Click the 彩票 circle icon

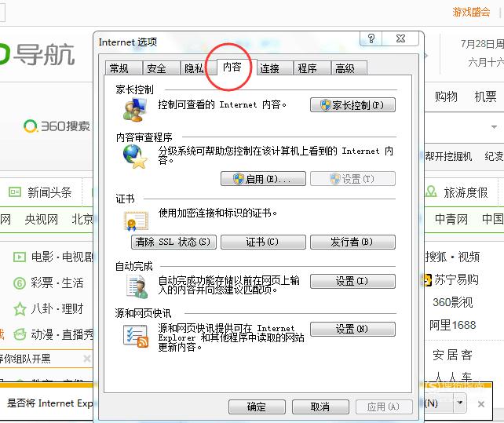[20, 283]
